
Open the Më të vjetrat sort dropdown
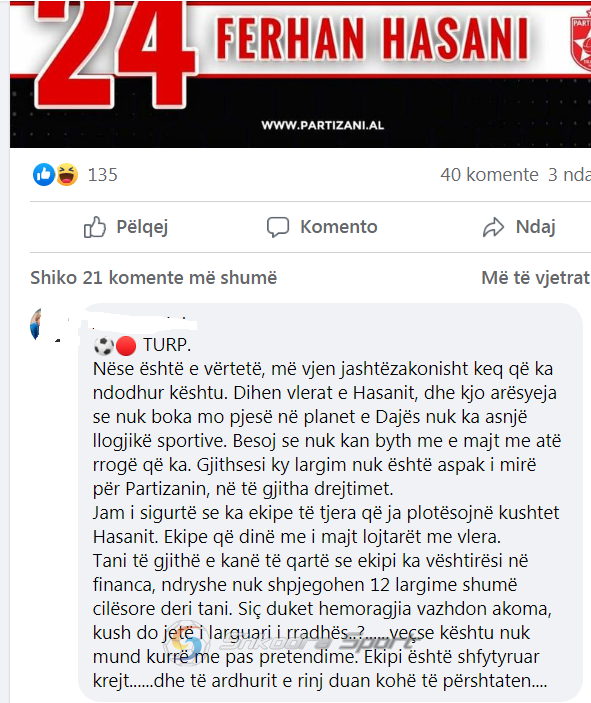pyautogui.click(x=536, y=278)
